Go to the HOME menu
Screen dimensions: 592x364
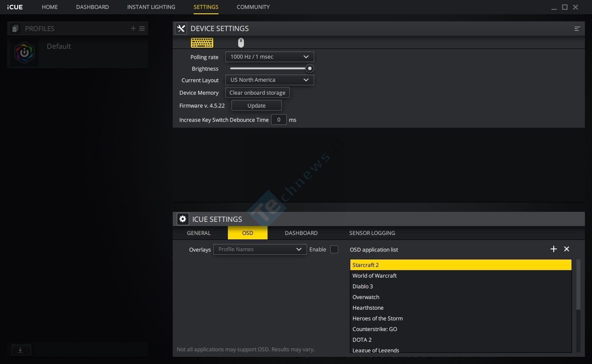coord(50,7)
